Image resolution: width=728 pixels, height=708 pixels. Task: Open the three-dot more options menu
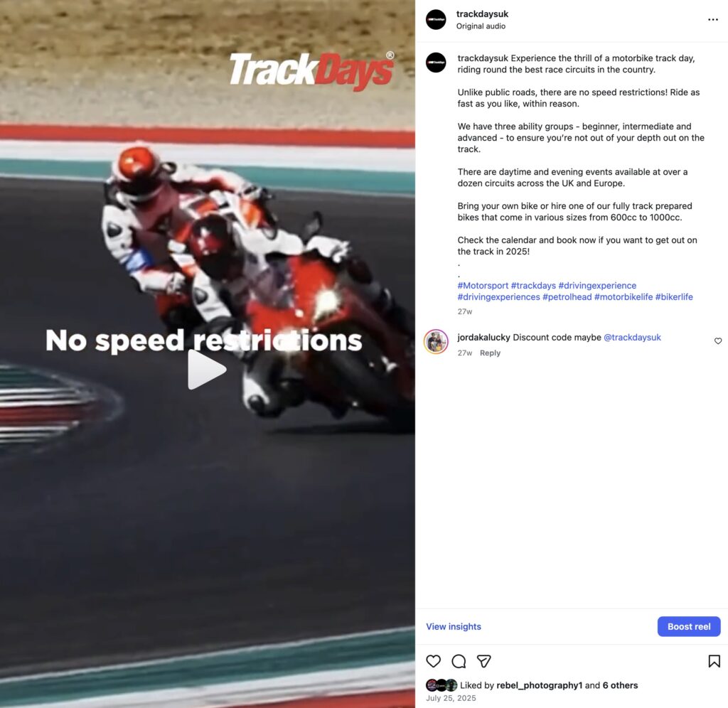(712, 19)
